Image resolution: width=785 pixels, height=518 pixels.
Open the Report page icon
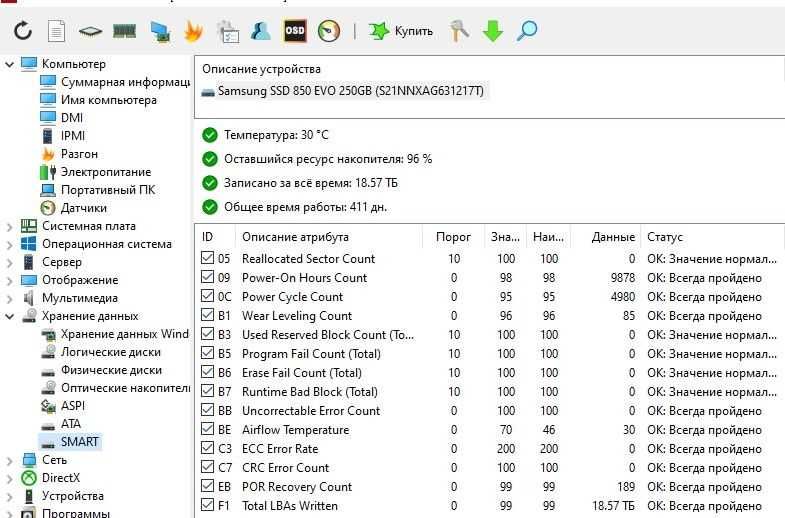coord(56,31)
